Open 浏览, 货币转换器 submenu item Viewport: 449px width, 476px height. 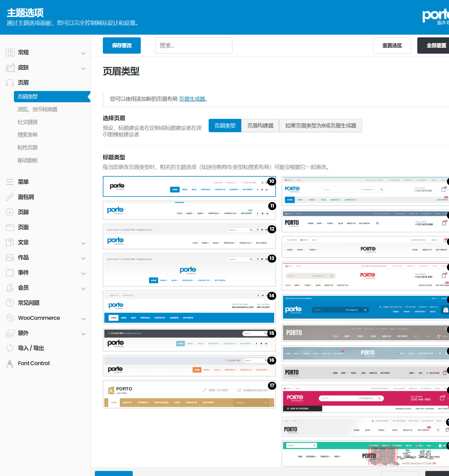[x=37, y=109]
